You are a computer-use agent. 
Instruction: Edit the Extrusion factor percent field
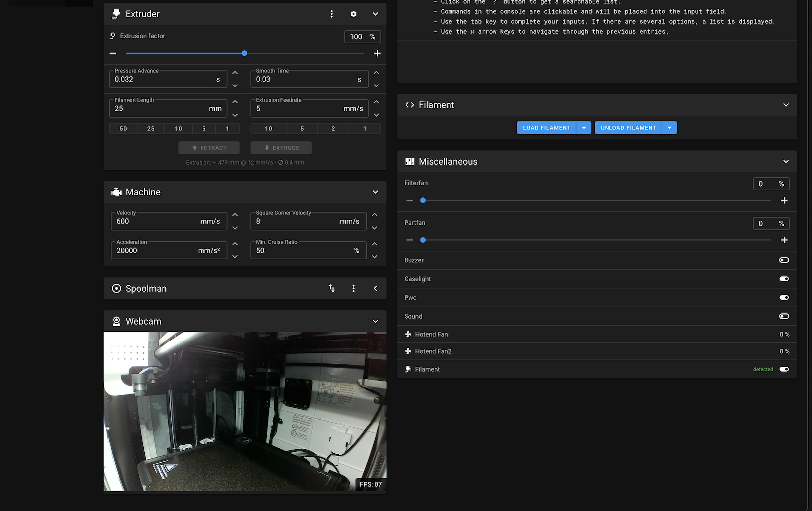tap(362, 37)
